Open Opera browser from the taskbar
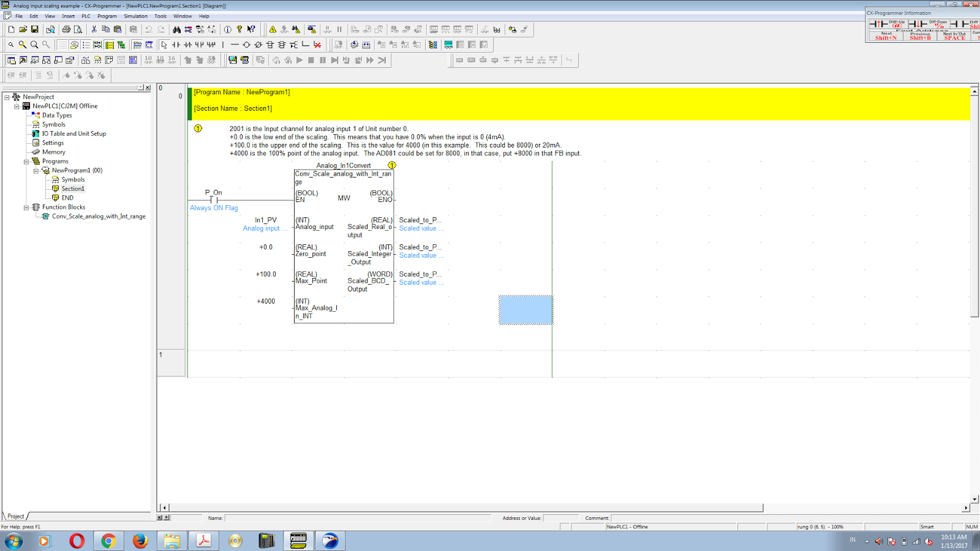Screen dimensions: 980x551 (x=77, y=541)
